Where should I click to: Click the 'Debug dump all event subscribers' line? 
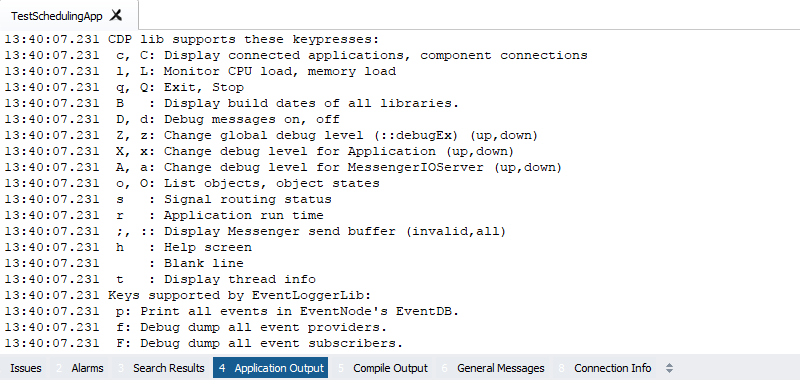coord(204,343)
